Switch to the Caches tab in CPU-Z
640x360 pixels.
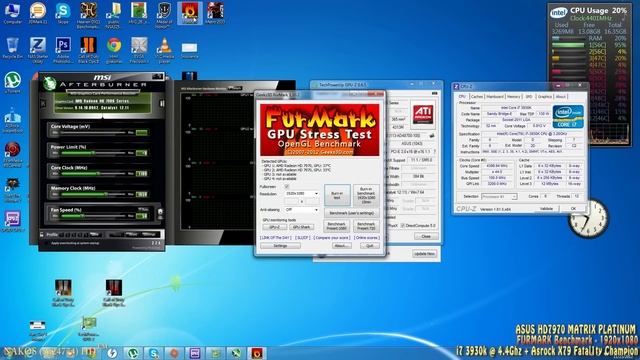pos(477,97)
